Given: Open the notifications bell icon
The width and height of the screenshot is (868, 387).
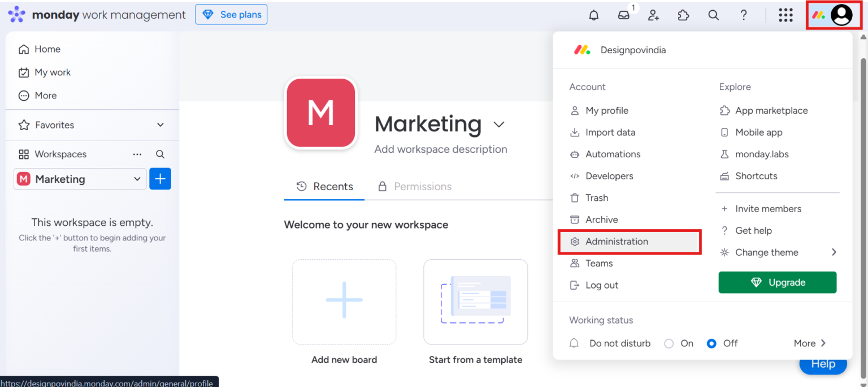Looking at the screenshot, I should coord(593,15).
